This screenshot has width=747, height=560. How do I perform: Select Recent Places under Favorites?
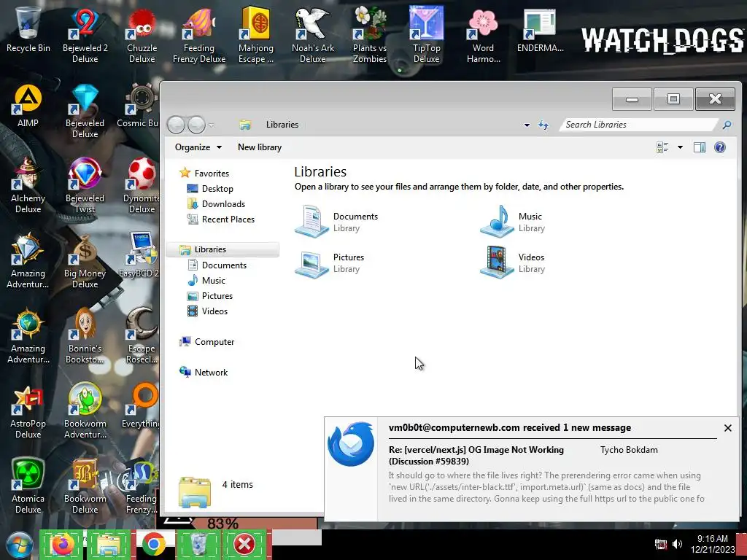tap(228, 219)
